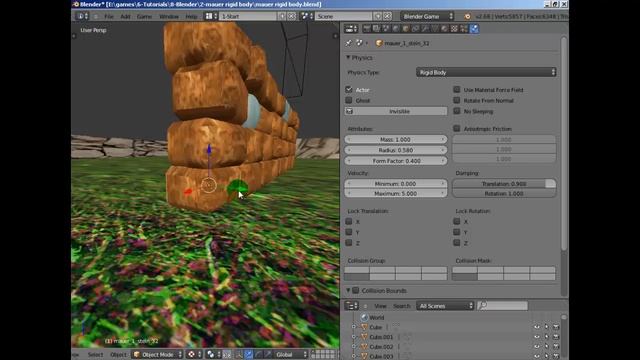The width and height of the screenshot is (640, 360).
Task: Open the Global orientation dropdown
Action: click(x=291, y=354)
